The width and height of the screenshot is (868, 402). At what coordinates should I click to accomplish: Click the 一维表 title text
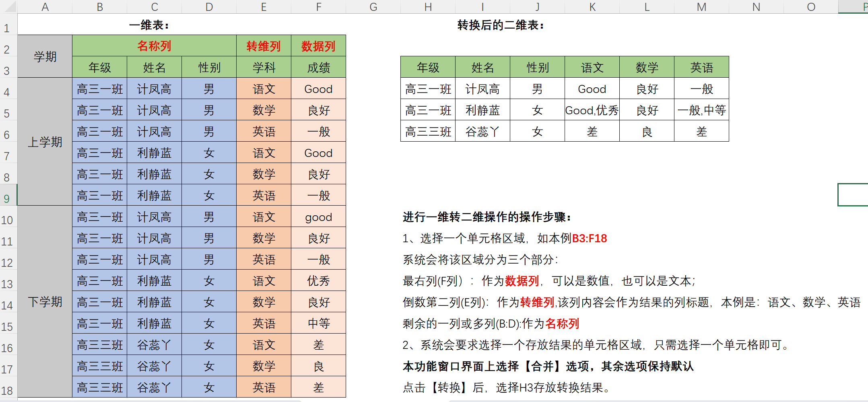pyautogui.click(x=149, y=25)
